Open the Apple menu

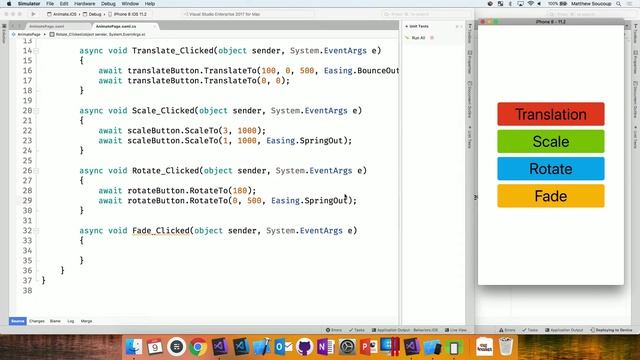9,4
